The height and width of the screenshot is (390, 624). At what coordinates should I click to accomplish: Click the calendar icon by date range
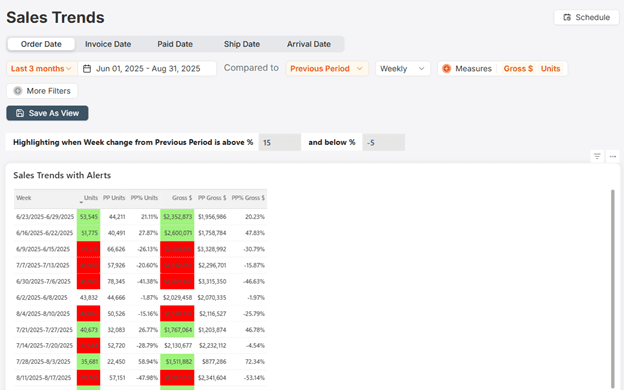[87, 68]
